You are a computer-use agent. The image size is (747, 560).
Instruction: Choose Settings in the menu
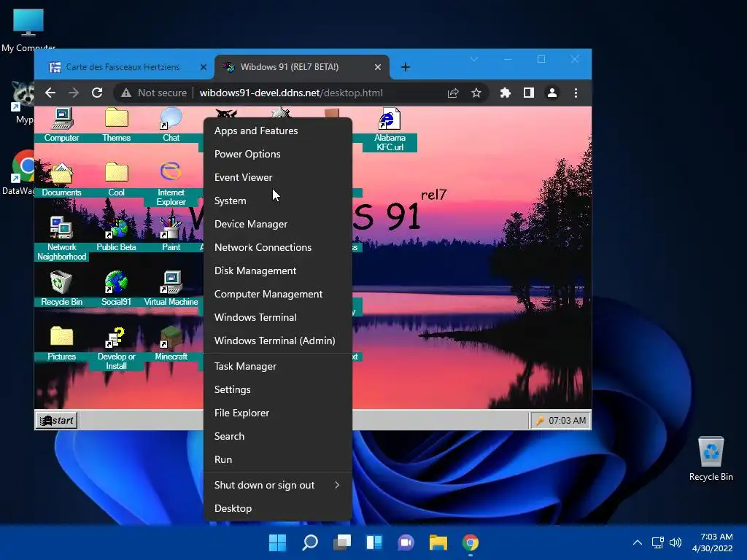[x=278, y=389]
